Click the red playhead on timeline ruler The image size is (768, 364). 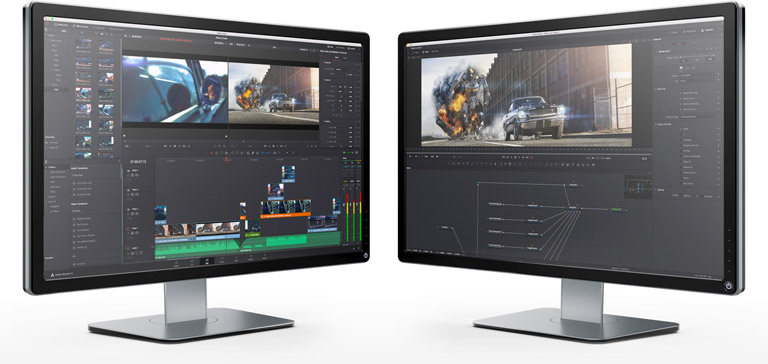click(226, 159)
